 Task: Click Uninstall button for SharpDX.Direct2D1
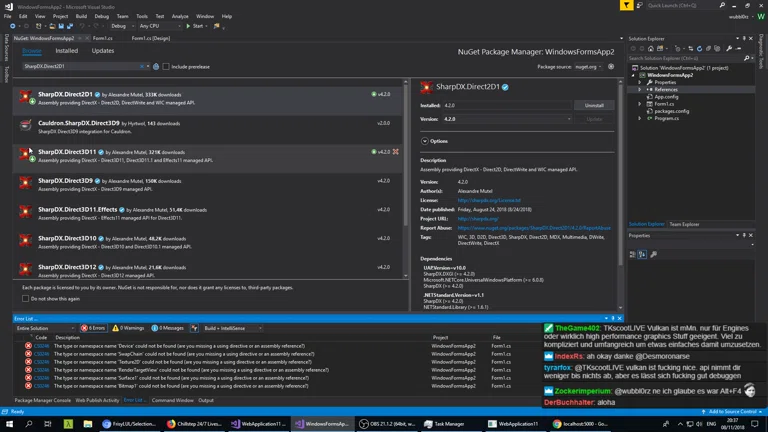(x=594, y=105)
